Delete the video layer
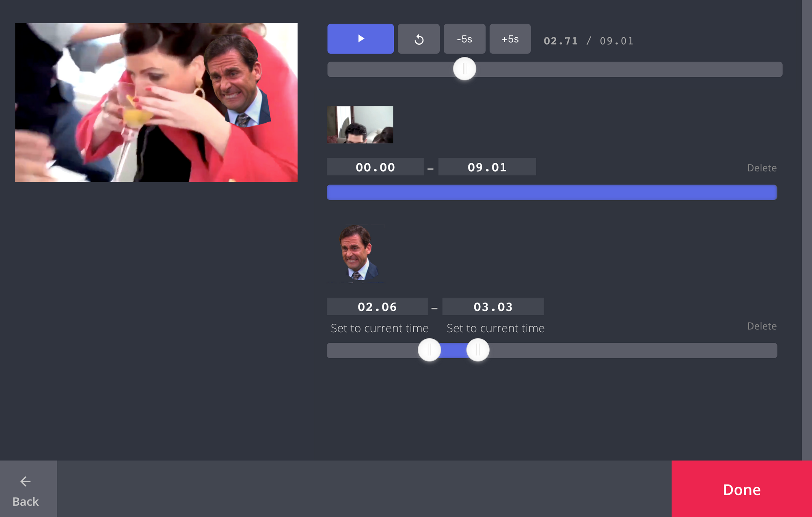812x517 pixels. [x=761, y=168]
